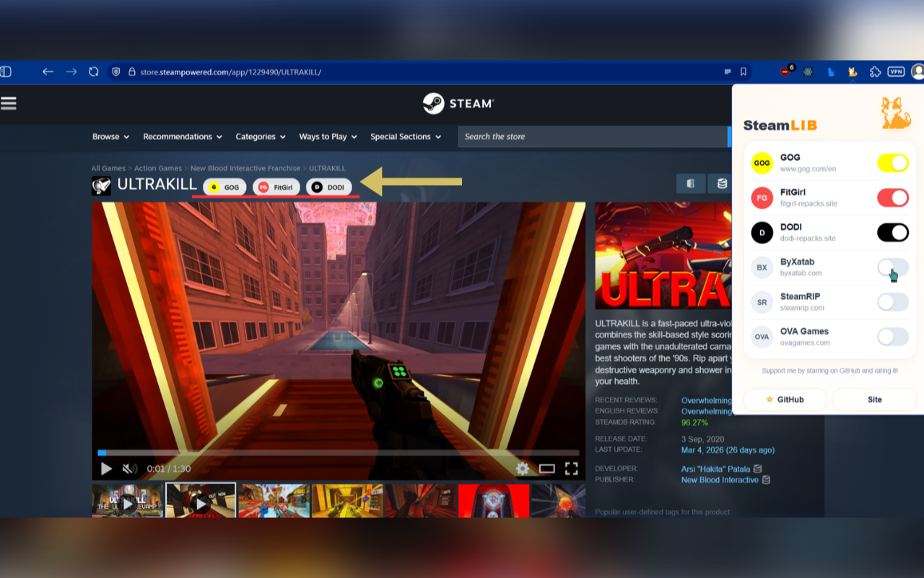Select the Out Now trailer thumbnail
The height and width of the screenshot is (578, 924).
201,501
